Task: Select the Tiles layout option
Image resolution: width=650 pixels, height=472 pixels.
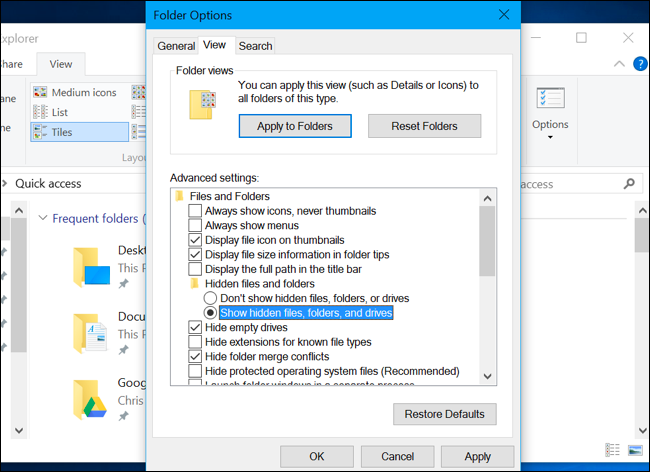Action: (80, 132)
